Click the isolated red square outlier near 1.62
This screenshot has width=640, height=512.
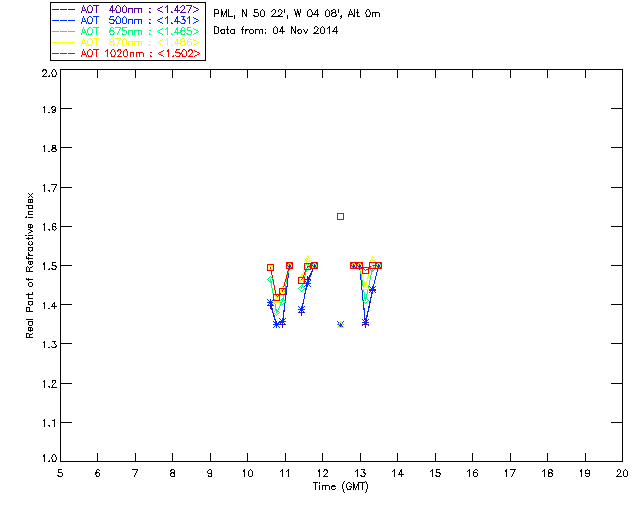(340, 216)
